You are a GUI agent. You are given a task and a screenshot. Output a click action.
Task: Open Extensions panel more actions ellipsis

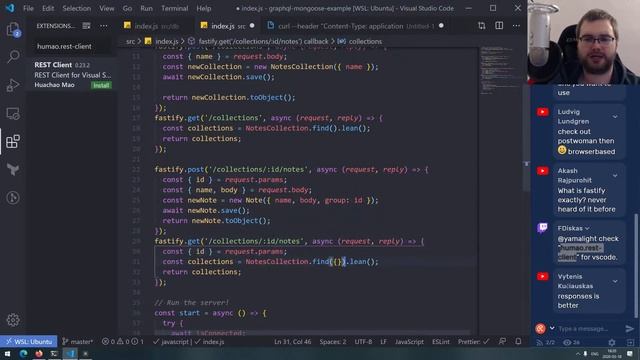[104, 26]
